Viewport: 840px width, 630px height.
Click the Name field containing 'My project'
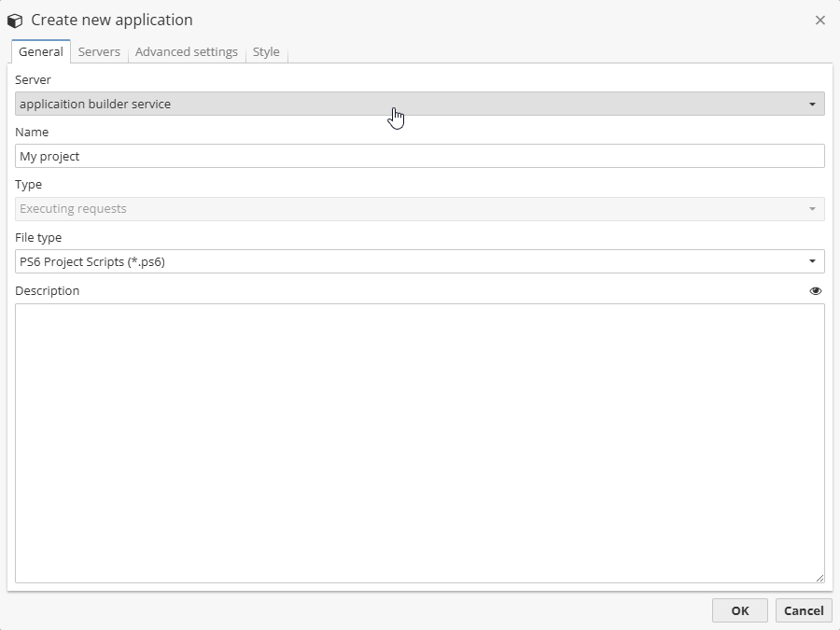tap(420, 157)
